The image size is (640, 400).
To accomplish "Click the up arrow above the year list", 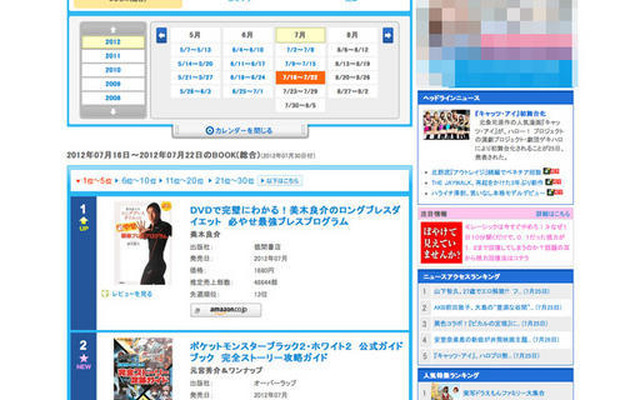I will (113, 30).
